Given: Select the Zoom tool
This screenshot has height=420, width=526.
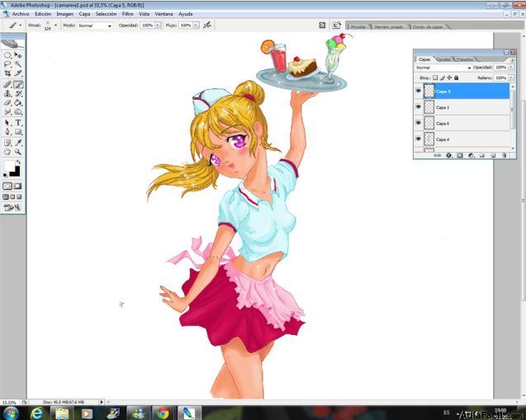Looking at the screenshot, I should 18,152.
